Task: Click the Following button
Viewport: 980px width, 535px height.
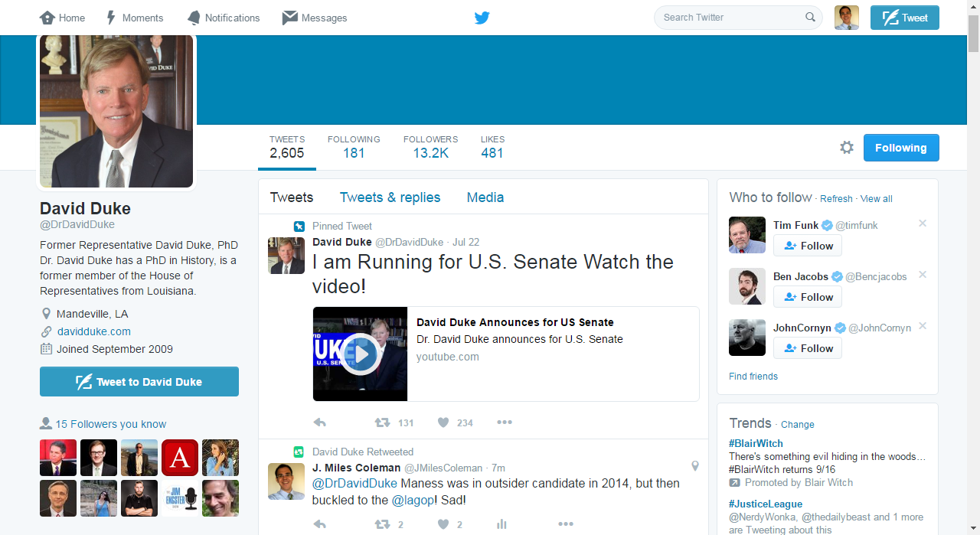Action: tap(901, 148)
